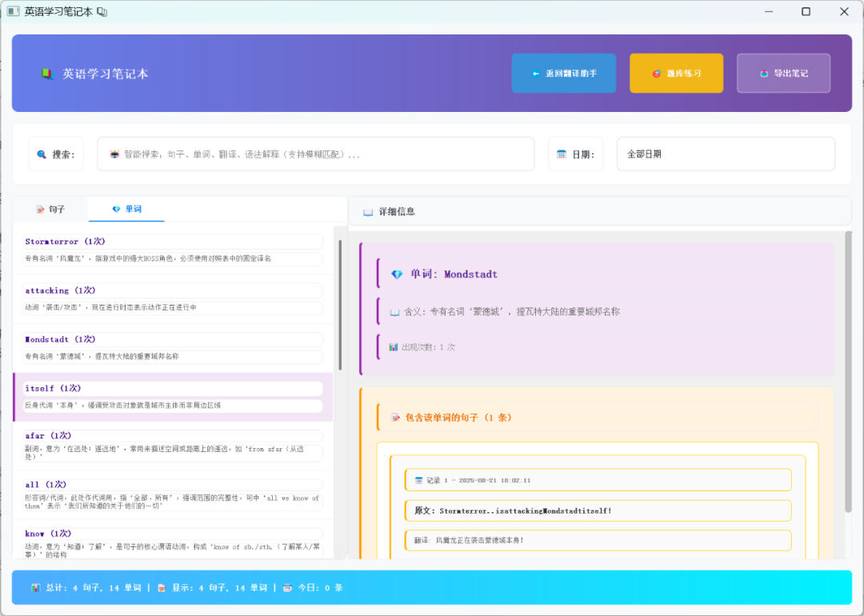Click the 导出笔记 export button
The height and width of the screenshot is (616, 864).
click(x=783, y=74)
